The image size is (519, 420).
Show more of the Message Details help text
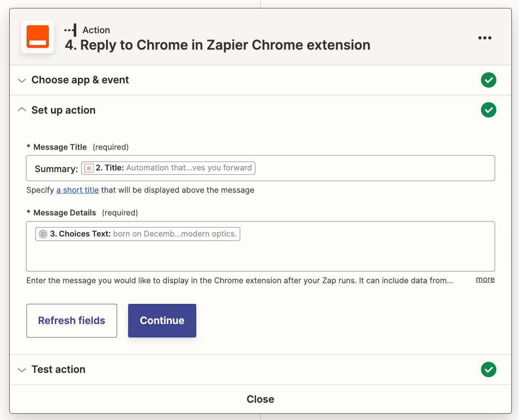(x=485, y=279)
